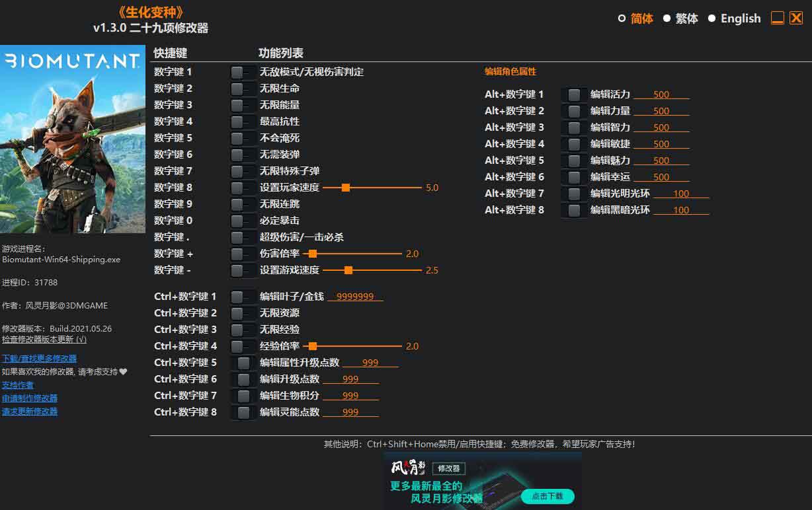Edit 叶子/金钱 value field 9999999
This screenshot has width=812, height=510.
tap(355, 297)
